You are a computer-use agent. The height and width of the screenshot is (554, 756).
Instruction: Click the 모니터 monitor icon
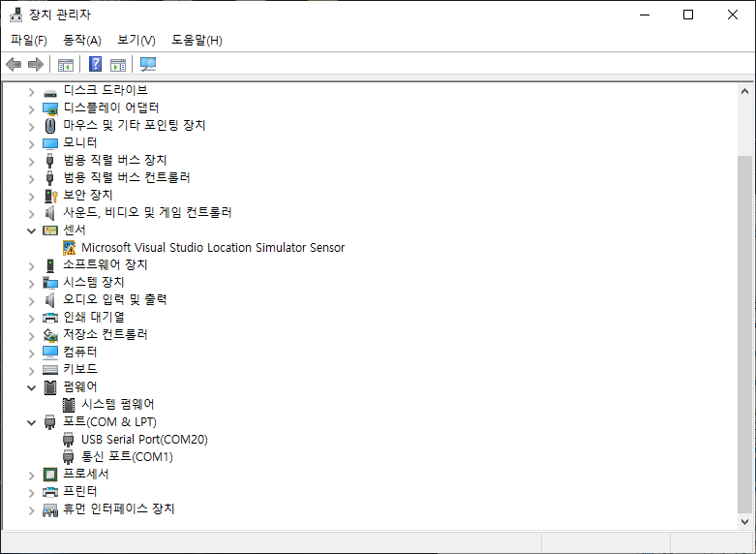point(50,143)
